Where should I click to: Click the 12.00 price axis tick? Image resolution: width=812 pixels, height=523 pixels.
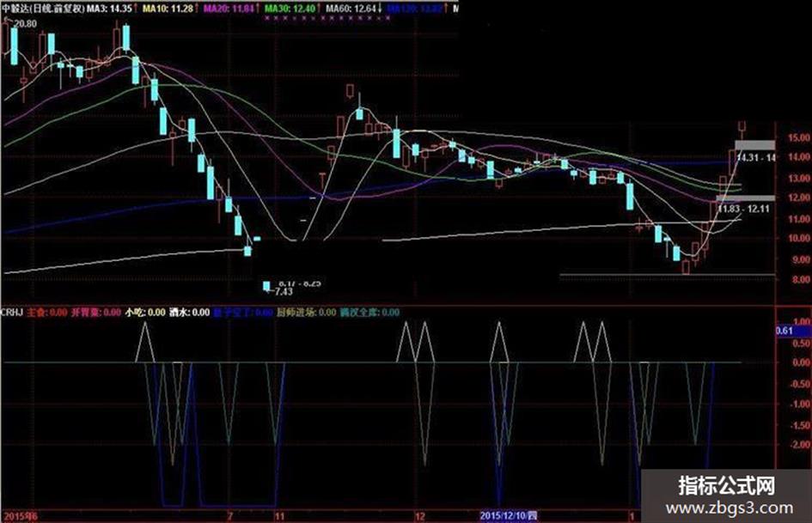(798, 198)
